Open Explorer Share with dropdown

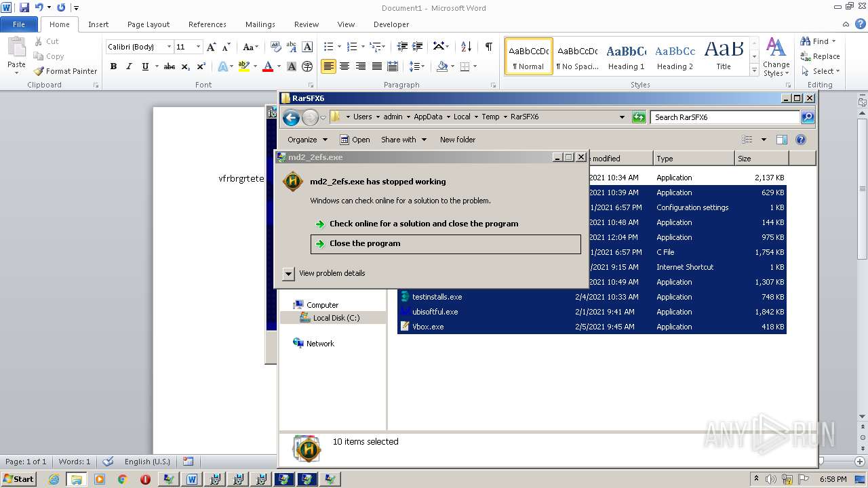pyautogui.click(x=404, y=140)
